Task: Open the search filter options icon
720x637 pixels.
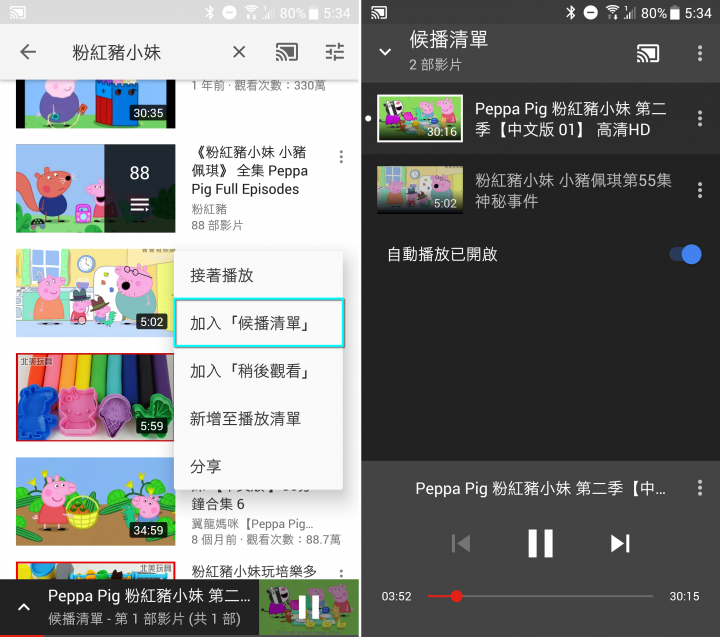Action: (x=335, y=52)
